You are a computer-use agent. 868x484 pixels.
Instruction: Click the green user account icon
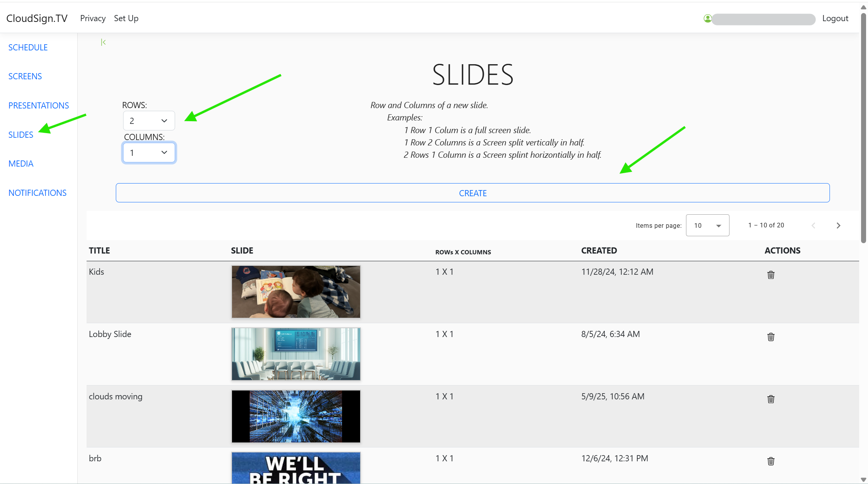(x=707, y=18)
